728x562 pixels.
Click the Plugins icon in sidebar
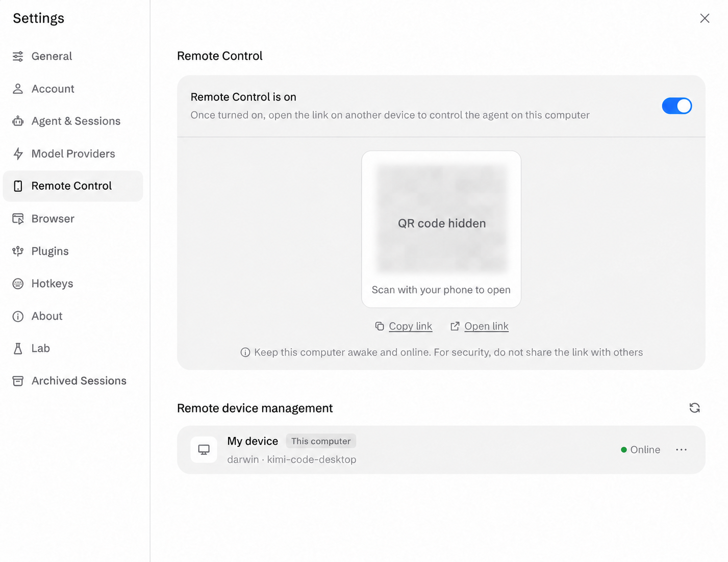pyautogui.click(x=18, y=251)
